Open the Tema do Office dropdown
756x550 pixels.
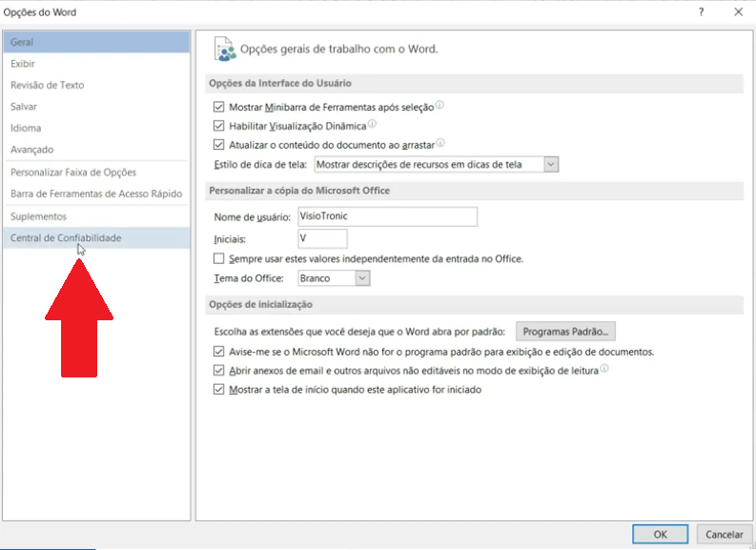(361, 278)
